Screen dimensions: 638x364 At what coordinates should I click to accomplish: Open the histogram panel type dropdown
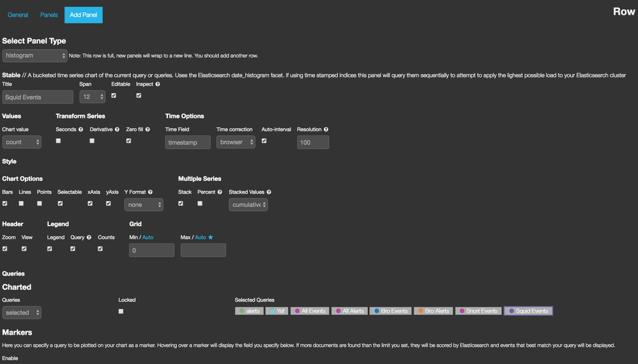pyautogui.click(x=35, y=56)
